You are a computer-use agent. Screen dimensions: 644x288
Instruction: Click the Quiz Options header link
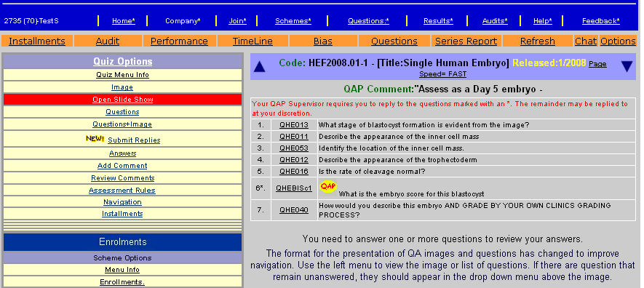tap(122, 62)
